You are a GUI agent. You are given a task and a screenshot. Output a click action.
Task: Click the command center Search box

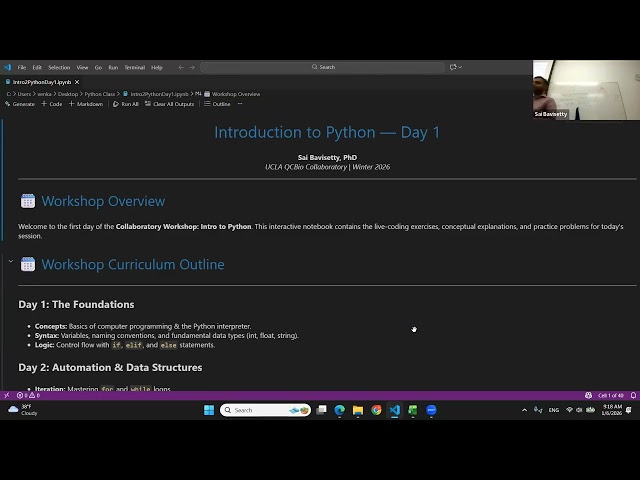(322, 67)
